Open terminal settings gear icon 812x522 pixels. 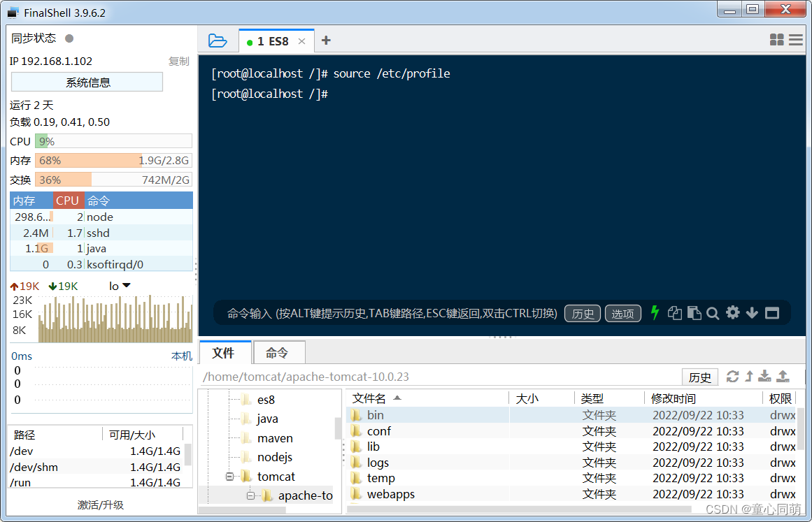[x=733, y=312]
